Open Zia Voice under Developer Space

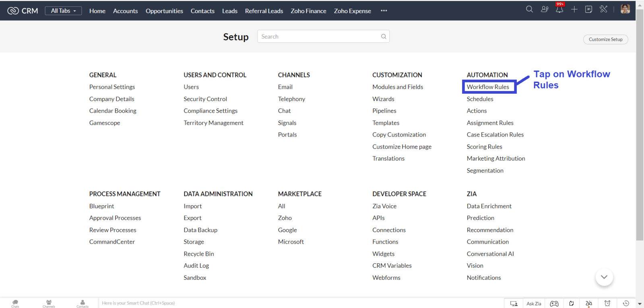(x=384, y=206)
